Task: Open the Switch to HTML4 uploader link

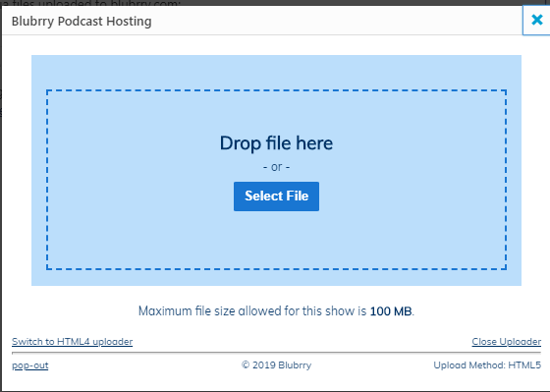Action: click(x=73, y=342)
